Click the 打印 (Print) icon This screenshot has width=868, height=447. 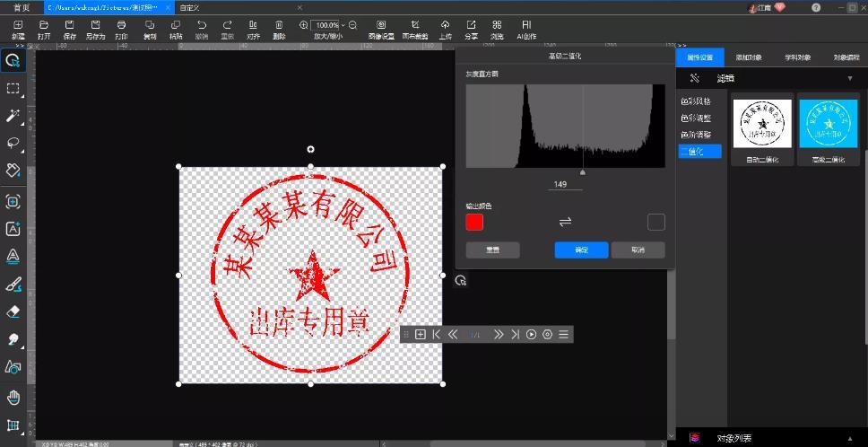point(121,25)
